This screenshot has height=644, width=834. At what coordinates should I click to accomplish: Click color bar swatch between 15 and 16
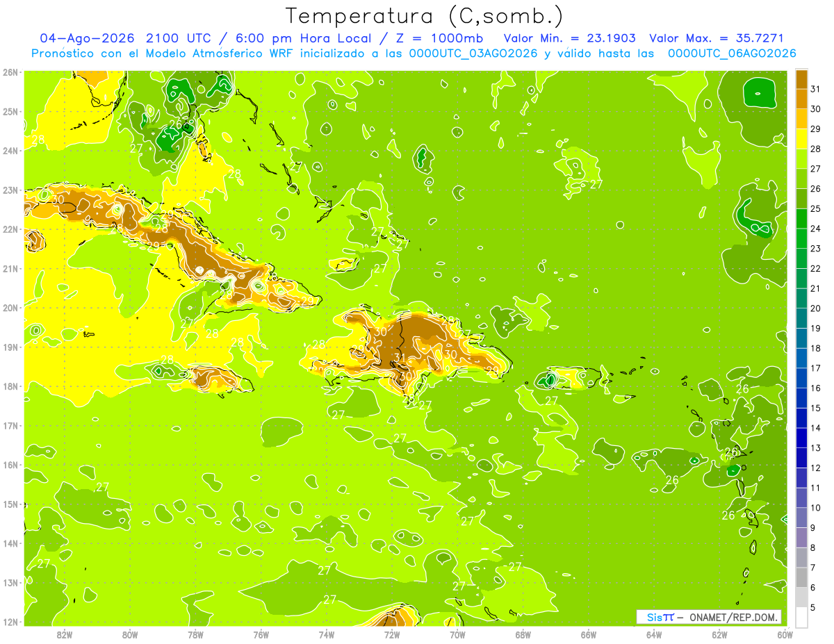(x=801, y=398)
